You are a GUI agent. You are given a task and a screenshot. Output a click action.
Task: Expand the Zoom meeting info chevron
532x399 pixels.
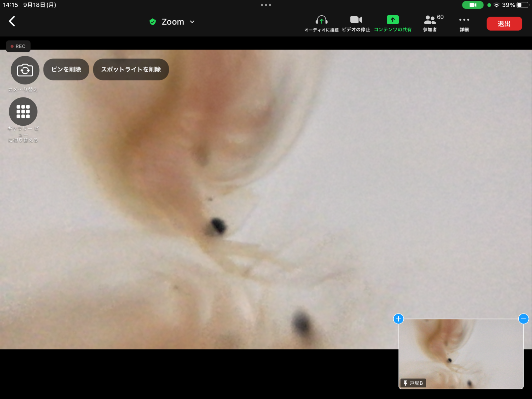coord(192,22)
